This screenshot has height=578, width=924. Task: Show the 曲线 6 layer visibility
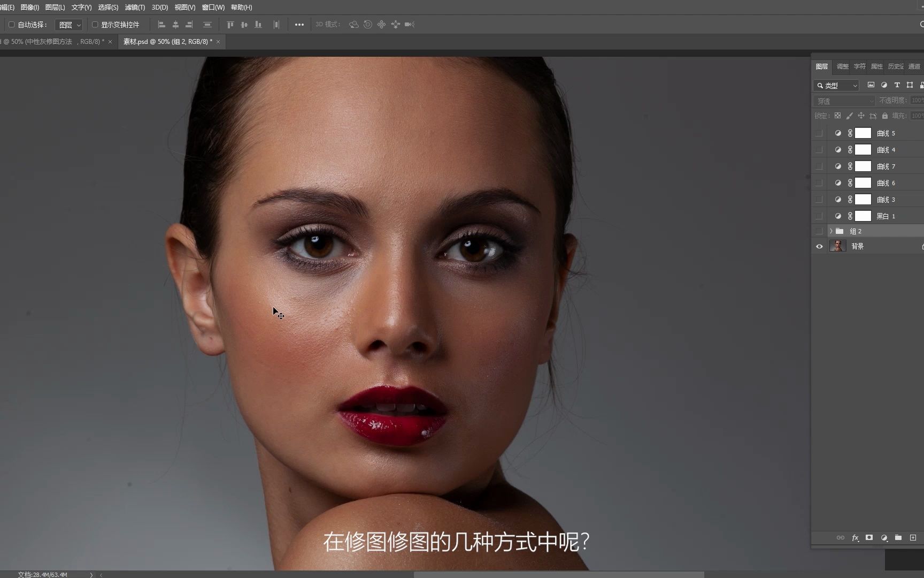(x=819, y=183)
